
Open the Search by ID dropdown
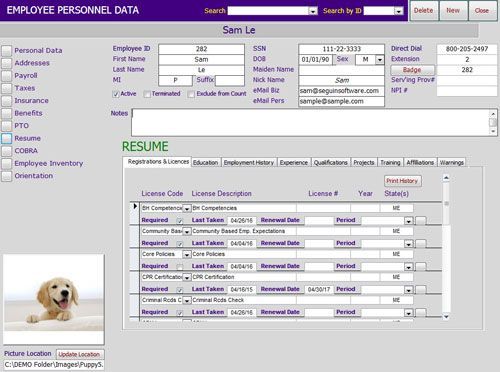[399, 11]
